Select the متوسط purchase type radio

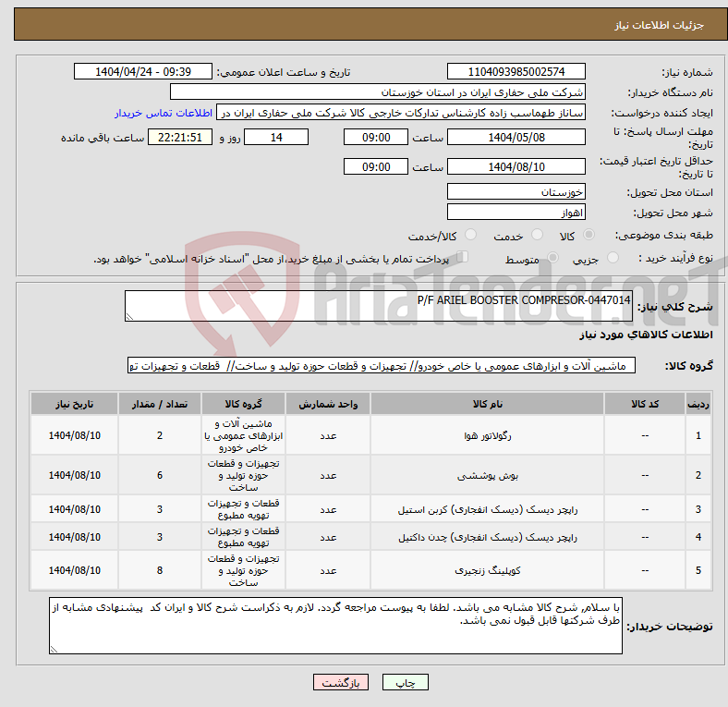(553, 257)
